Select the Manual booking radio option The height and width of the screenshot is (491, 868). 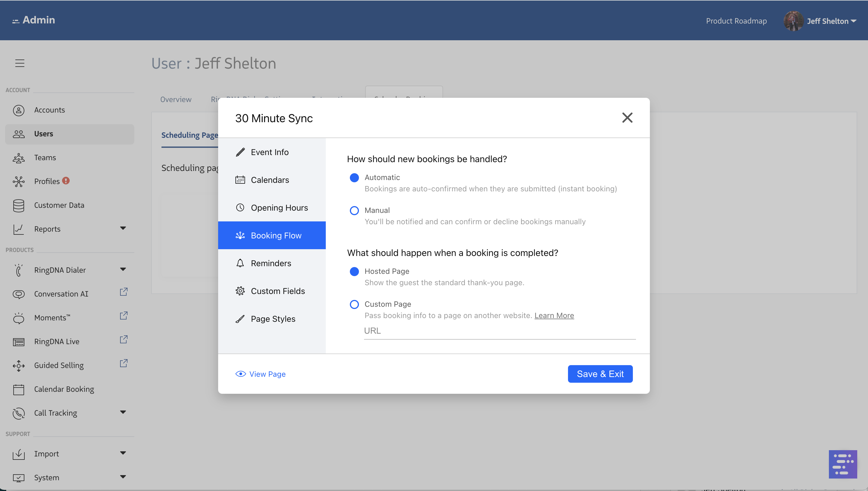tap(354, 210)
